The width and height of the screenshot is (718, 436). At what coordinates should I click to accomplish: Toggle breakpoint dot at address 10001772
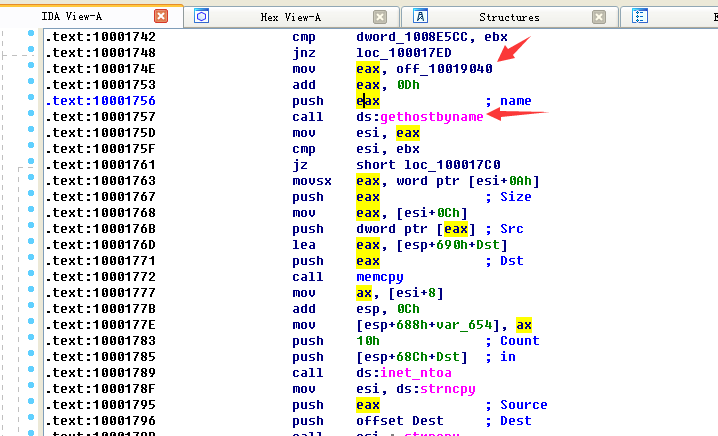[x=31, y=273]
